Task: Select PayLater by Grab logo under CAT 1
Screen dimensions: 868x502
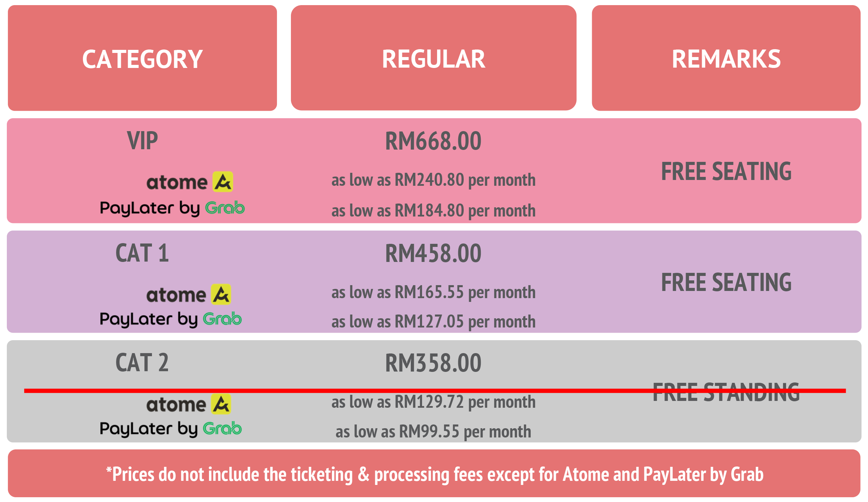Action: 171,320
